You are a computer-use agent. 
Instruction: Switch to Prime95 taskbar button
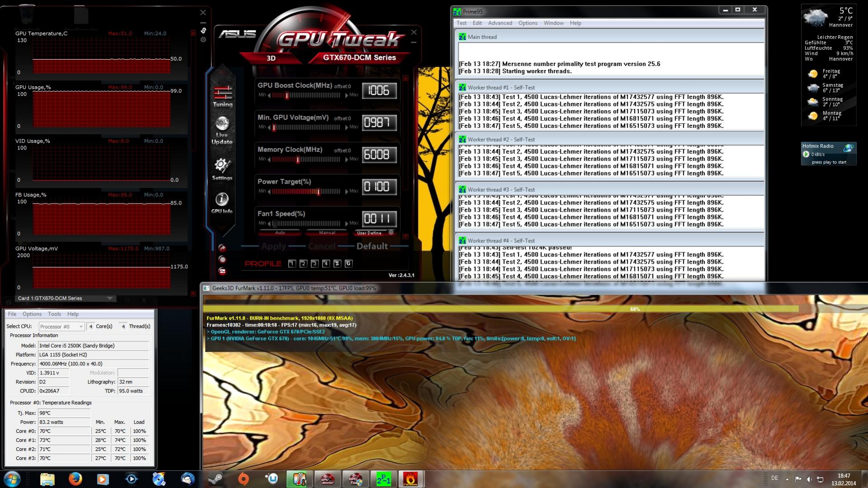(x=384, y=479)
